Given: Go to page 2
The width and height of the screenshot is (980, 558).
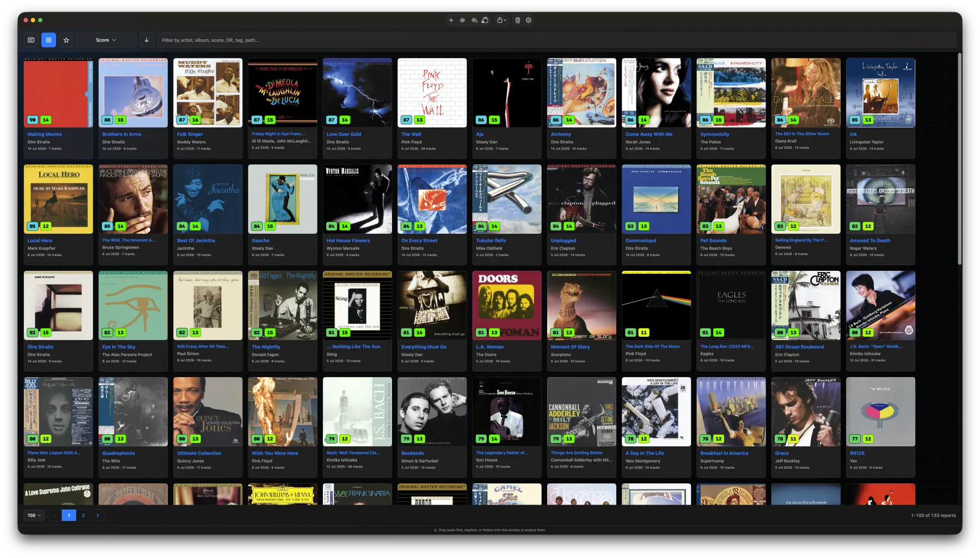Looking at the screenshot, I should pos(83,515).
